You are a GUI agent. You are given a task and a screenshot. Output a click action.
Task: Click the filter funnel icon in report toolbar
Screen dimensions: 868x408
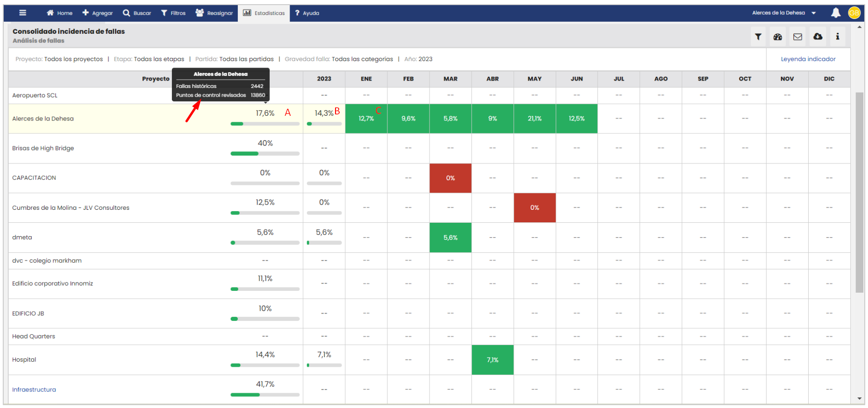pos(758,37)
